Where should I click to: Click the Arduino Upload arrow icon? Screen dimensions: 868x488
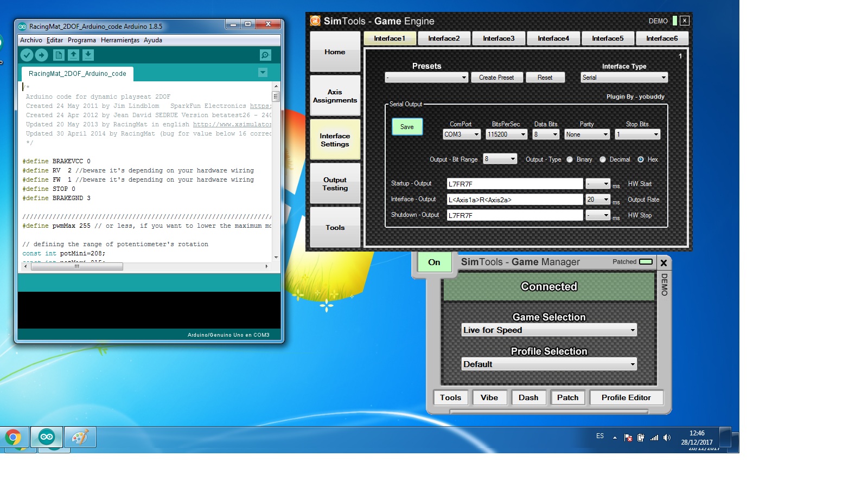click(42, 55)
